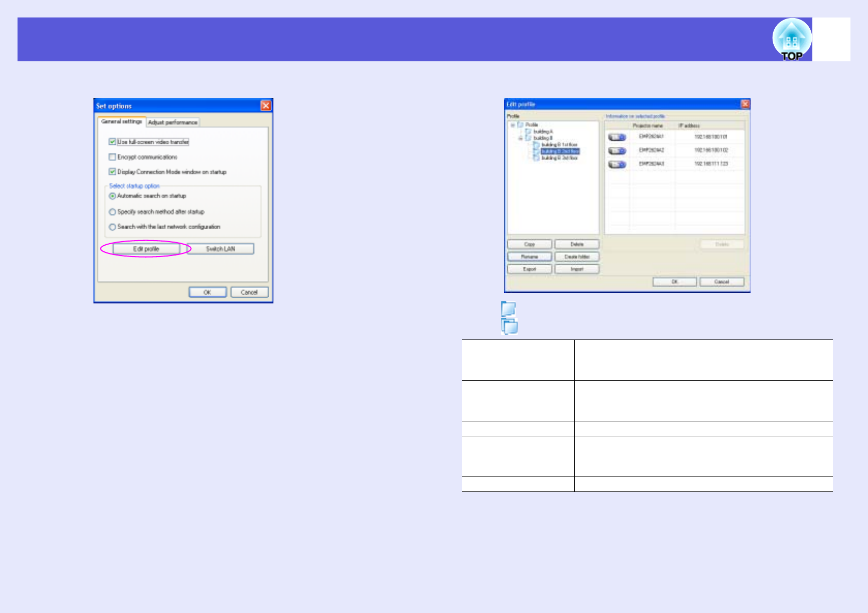Screen dimensions: 868x613
Task: Select the first projector icon in list
Action: [617, 137]
